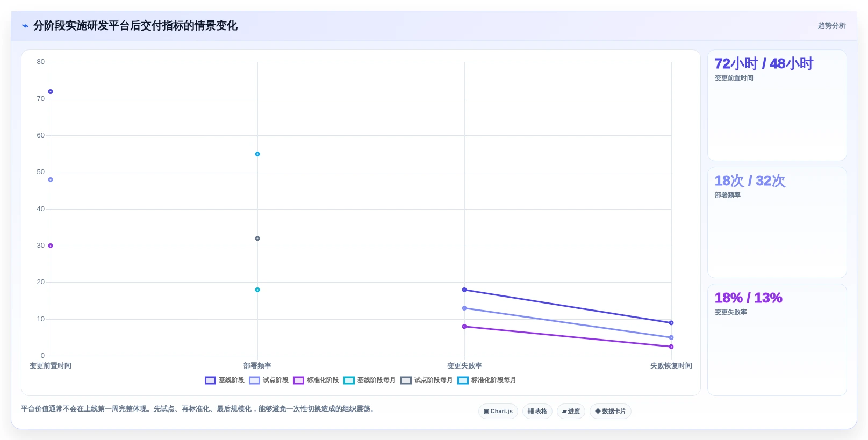Click the y-axis tick label 50
This screenshot has width=868, height=440.
click(41, 172)
